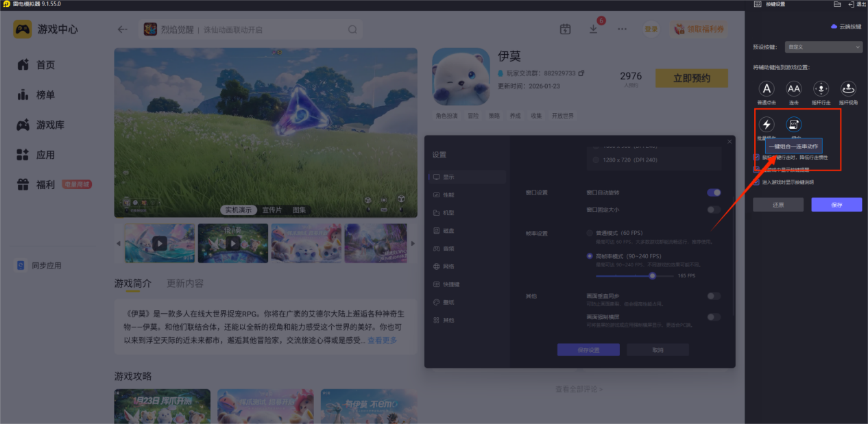Toggle 进入游戏时显示按键说明 checkbox
The width and height of the screenshot is (868, 424).
tap(756, 182)
